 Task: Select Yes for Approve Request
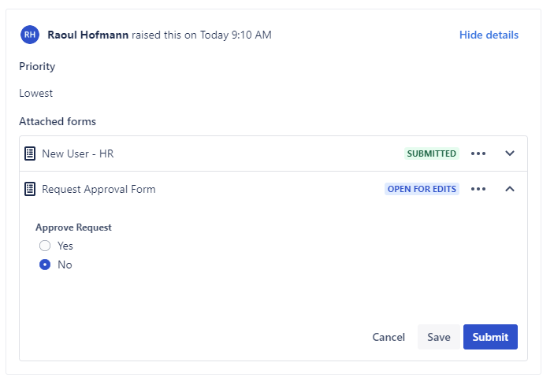click(45, 246)
